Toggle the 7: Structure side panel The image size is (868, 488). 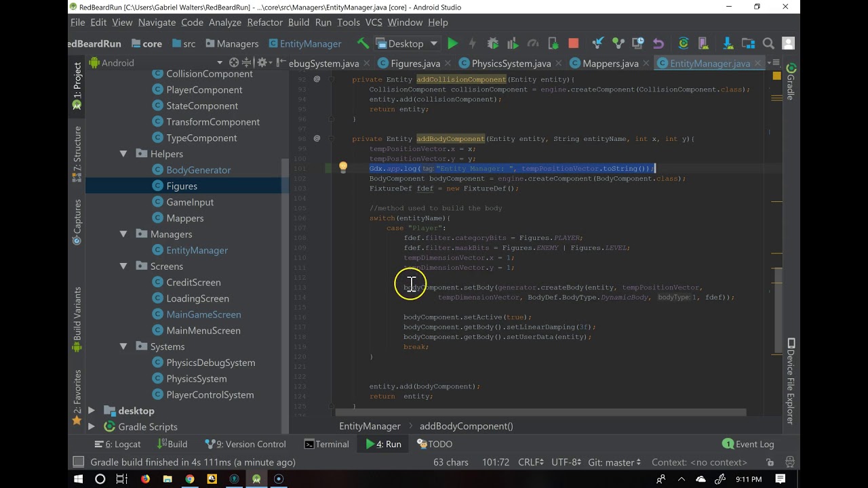pos(77,154)
